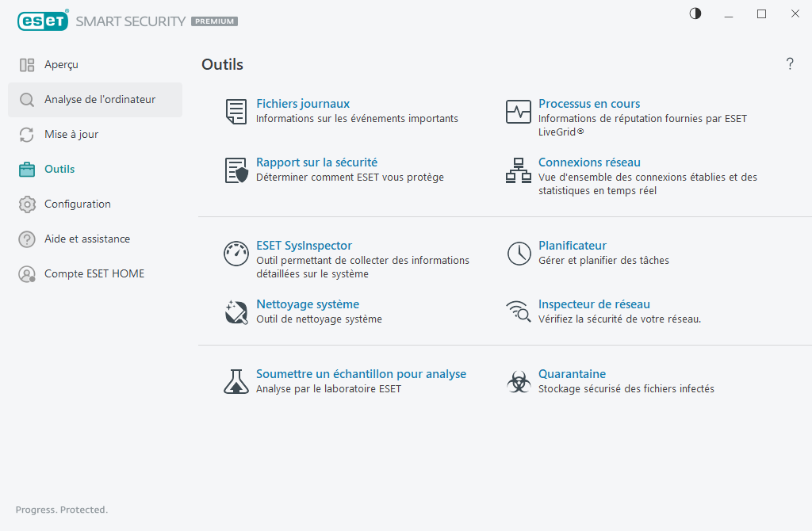
Task: Launch ESET SysInspector link
Action: (x=304, y=246)
